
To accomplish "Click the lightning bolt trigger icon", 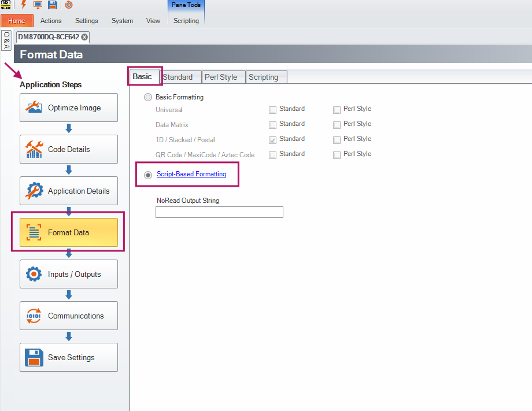I will [x=24, y=5].
